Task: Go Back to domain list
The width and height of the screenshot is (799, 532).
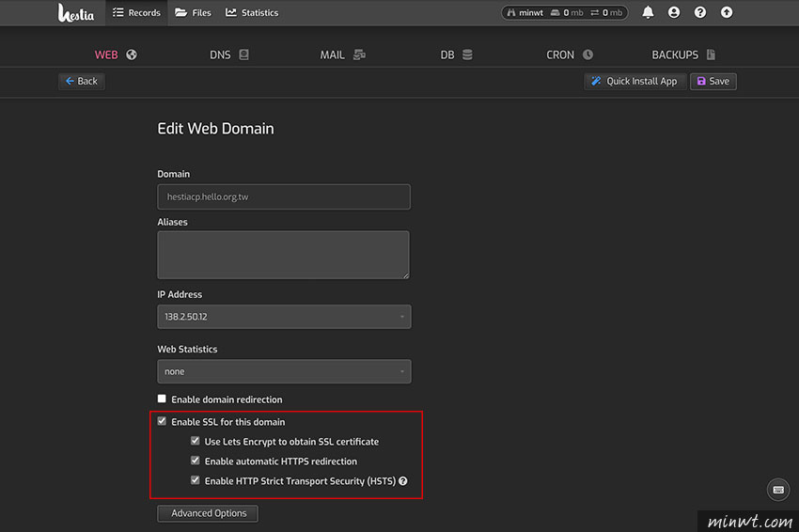Action: 82,81
